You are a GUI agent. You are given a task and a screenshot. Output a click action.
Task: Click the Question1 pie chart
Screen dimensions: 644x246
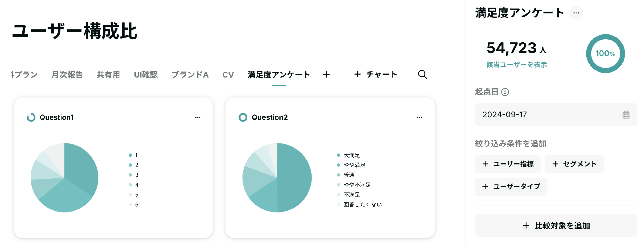tap(64, 178)
